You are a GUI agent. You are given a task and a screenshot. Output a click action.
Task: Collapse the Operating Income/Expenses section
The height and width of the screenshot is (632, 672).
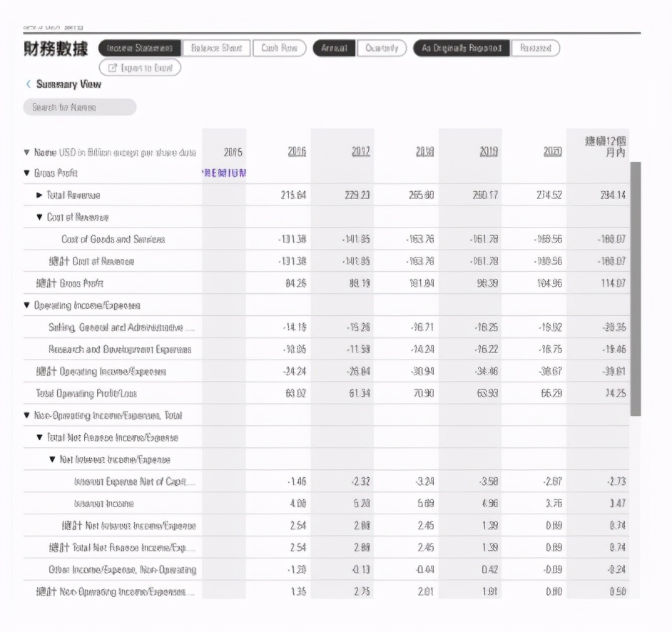click(x=26, y=305)
